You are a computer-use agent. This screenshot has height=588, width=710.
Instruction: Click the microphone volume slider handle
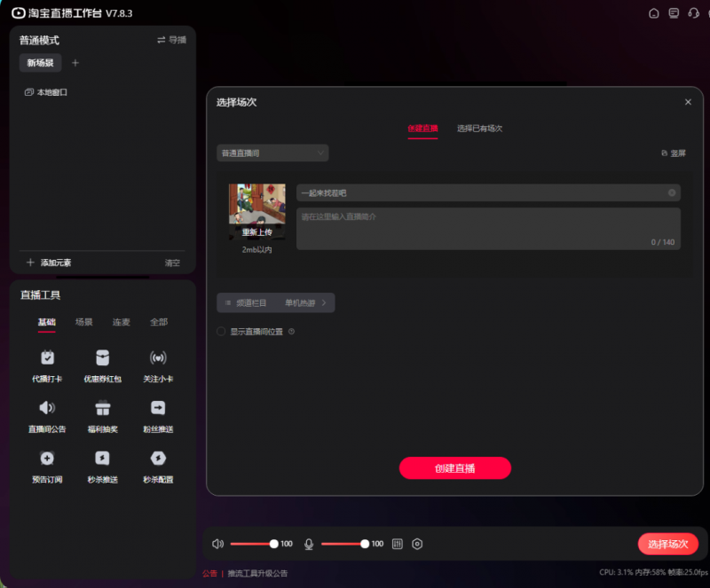click(365, 544)
